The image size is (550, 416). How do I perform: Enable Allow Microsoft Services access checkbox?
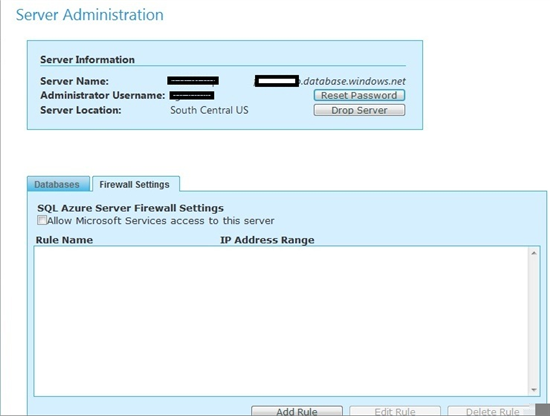(42, 220)
